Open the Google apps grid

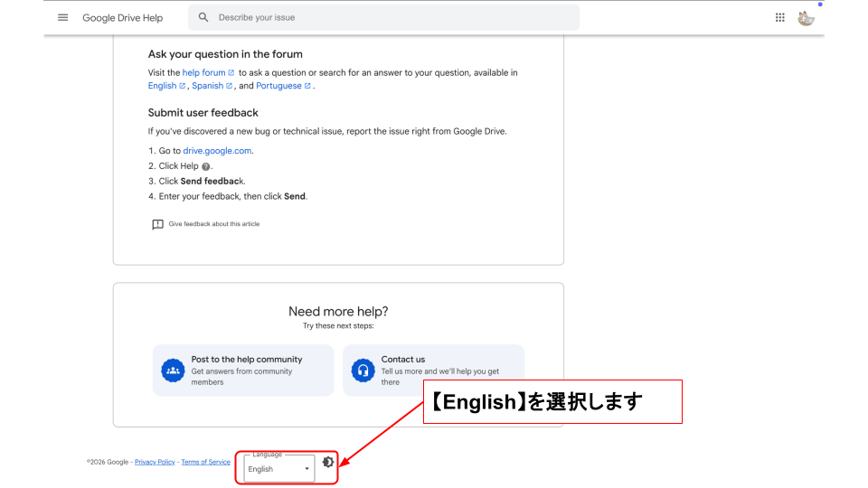(780, 17)
